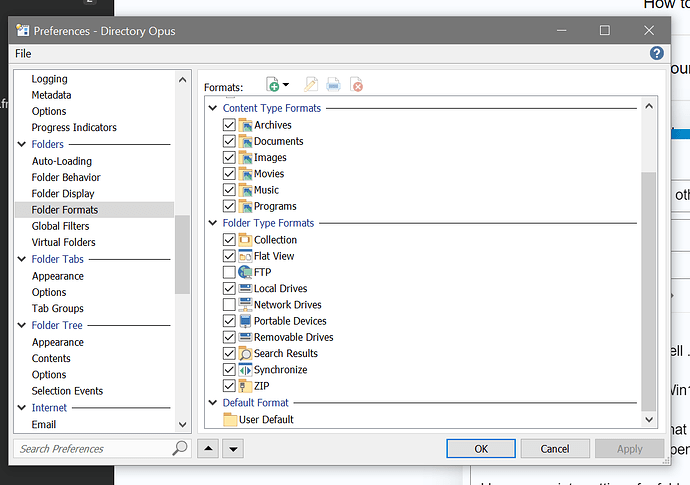This screenshot has width=690, height=485.
Task: Click the move down arrow button
Action: tap(233, 448)
